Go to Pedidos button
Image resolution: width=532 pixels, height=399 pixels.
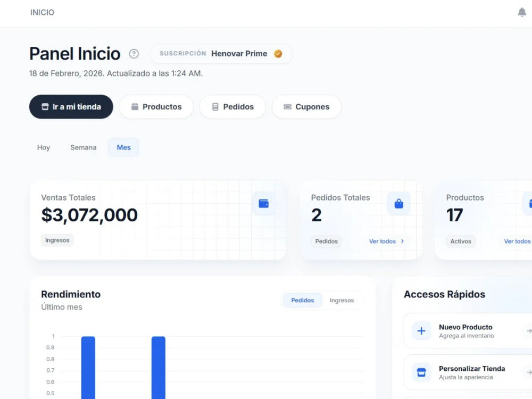232,106
